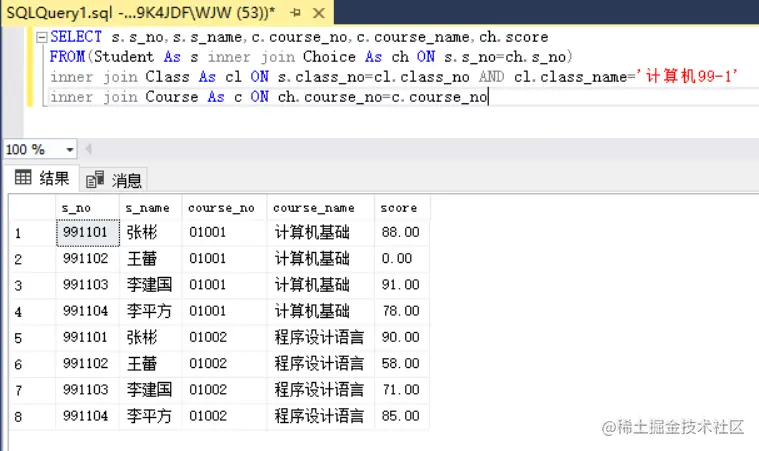Select the 991101 cell in row 1
Image resolution: width=759 pixels, height=451 pixels.
coord(88,233)
